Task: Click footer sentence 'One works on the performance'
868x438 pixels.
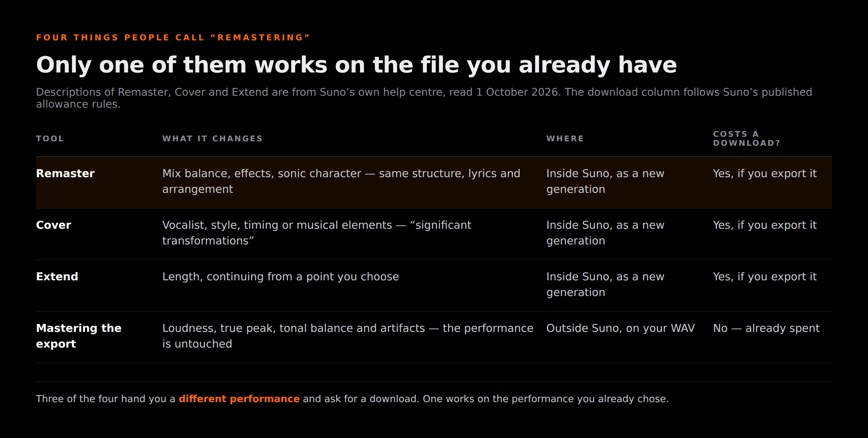Action: 545,399
